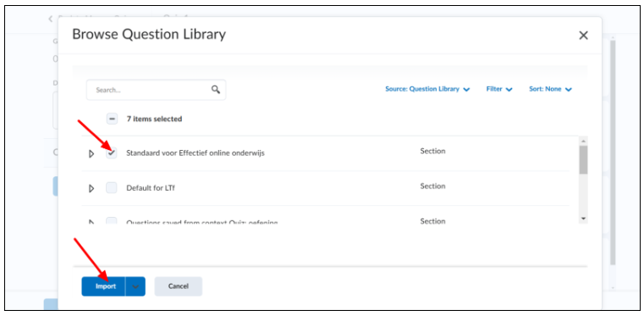Click list scrollbar up arrow

[583, 141]
